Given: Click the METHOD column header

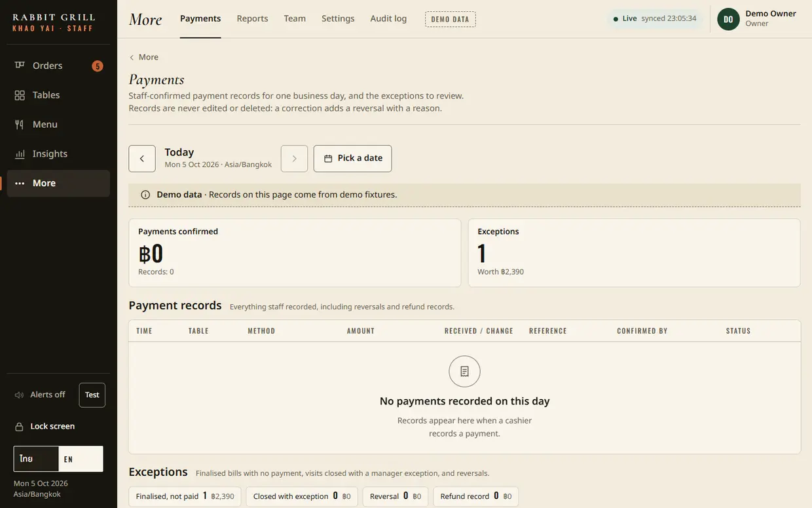Looking at the screenshot, I should (x=261, y=331).
